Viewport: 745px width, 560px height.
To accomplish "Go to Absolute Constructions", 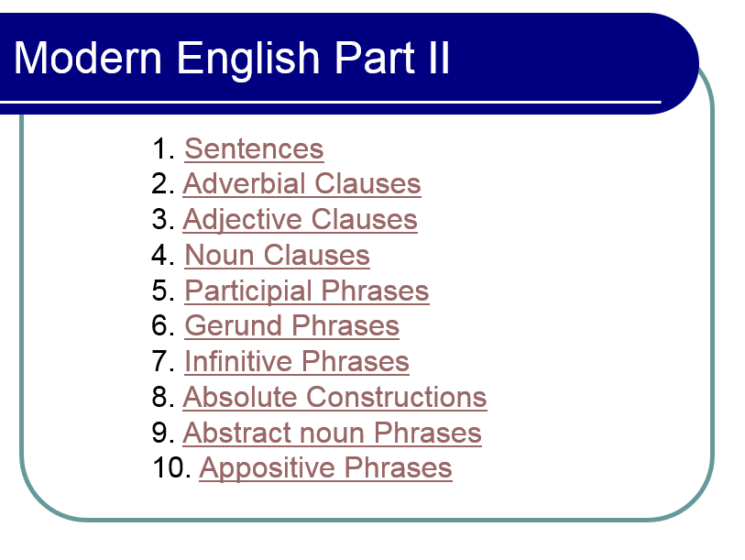I will (335, 397).
